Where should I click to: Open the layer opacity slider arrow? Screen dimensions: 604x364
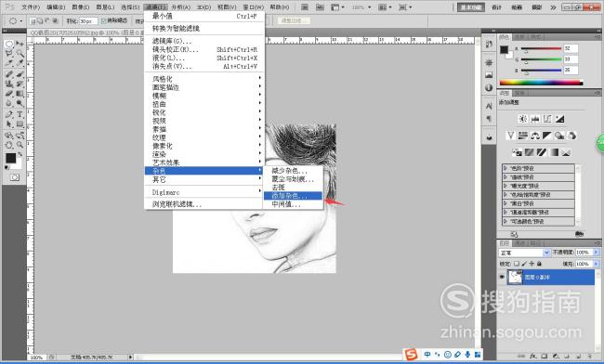pyautogui.click(x=596, y=253)
